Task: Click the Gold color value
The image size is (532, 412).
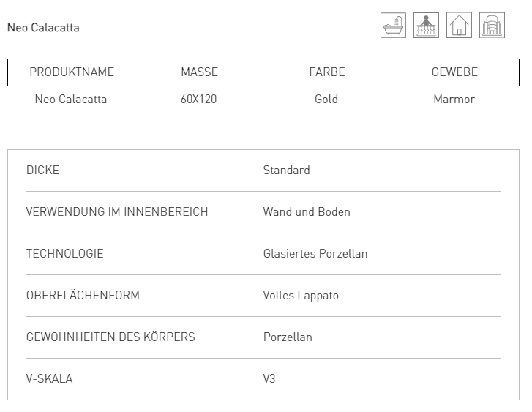Action: tap(326, 99)
